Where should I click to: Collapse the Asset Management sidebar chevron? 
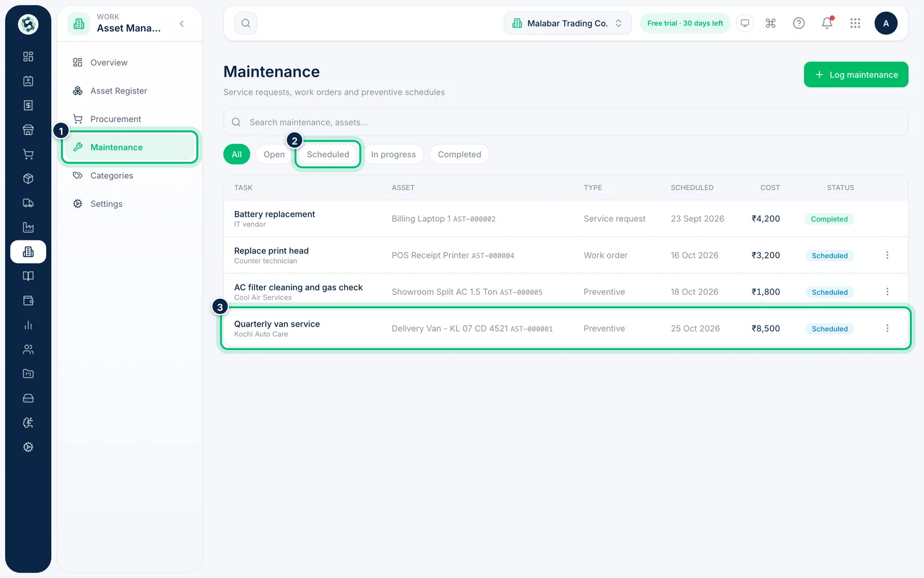(182, 24)
